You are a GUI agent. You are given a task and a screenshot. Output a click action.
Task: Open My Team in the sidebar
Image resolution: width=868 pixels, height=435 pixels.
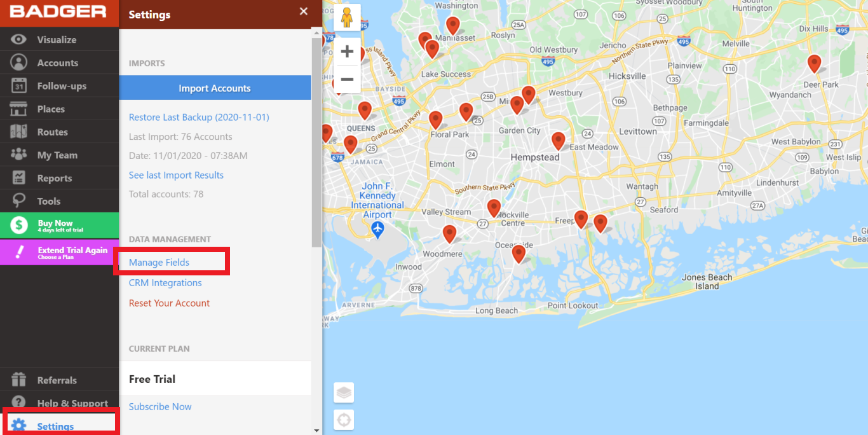tap(59, 155)
